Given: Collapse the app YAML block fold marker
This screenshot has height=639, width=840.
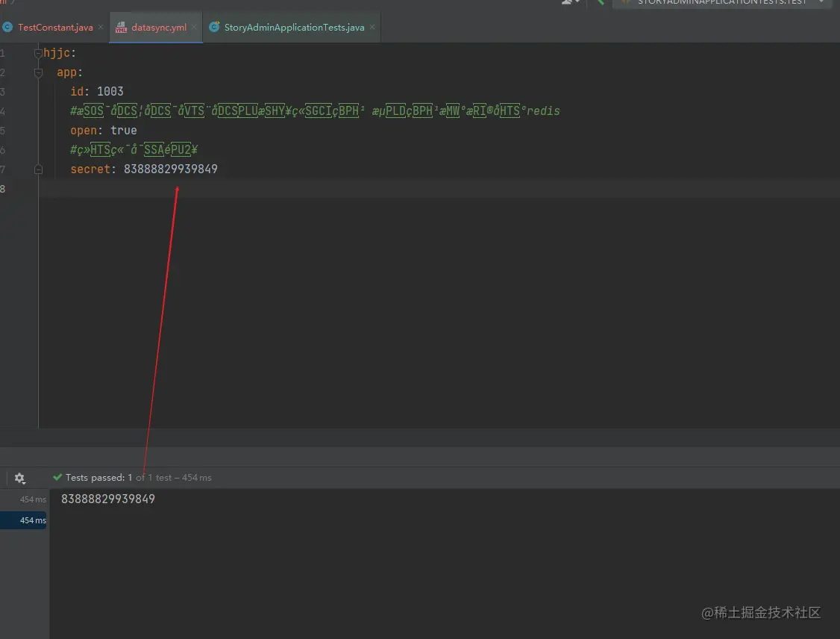Looking at the screenshot, I should (x=38, y=72).
